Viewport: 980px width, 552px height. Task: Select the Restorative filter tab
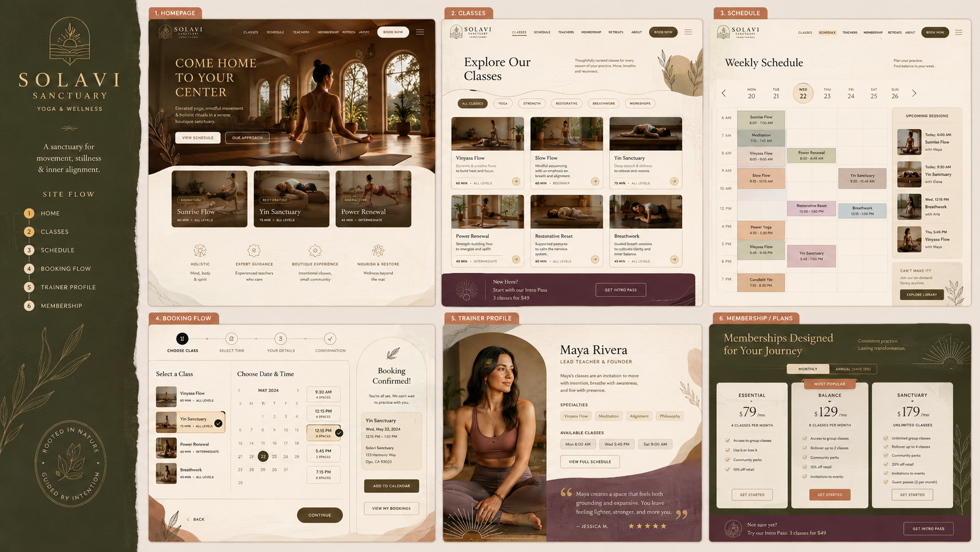[566, 103]
